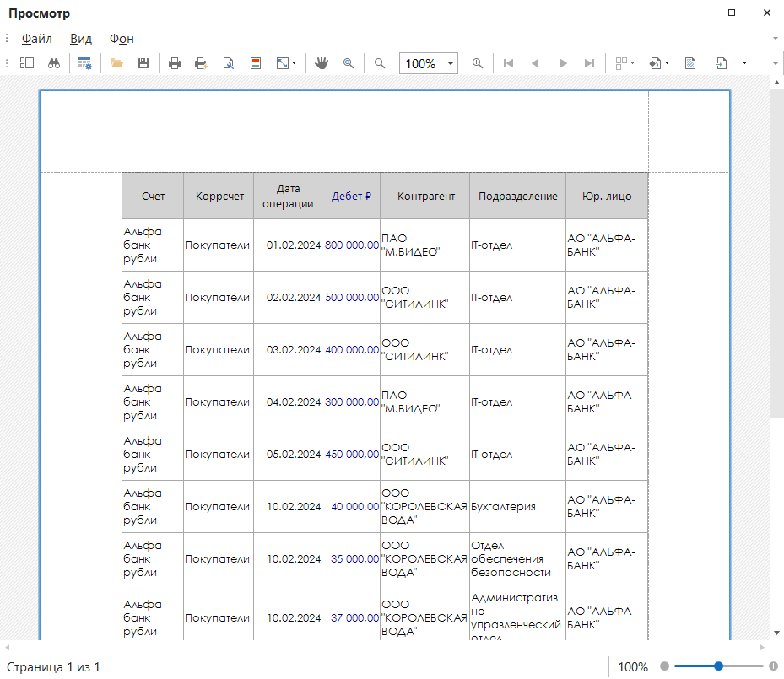Click the zoom out toolbar icon
784x679 pixels.
point(380,63)
